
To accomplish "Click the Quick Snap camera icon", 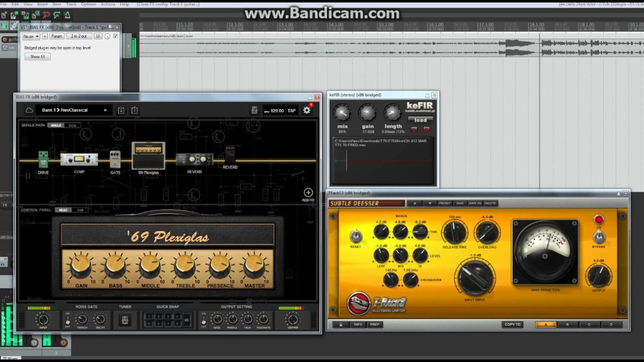I will pos(187,320).
